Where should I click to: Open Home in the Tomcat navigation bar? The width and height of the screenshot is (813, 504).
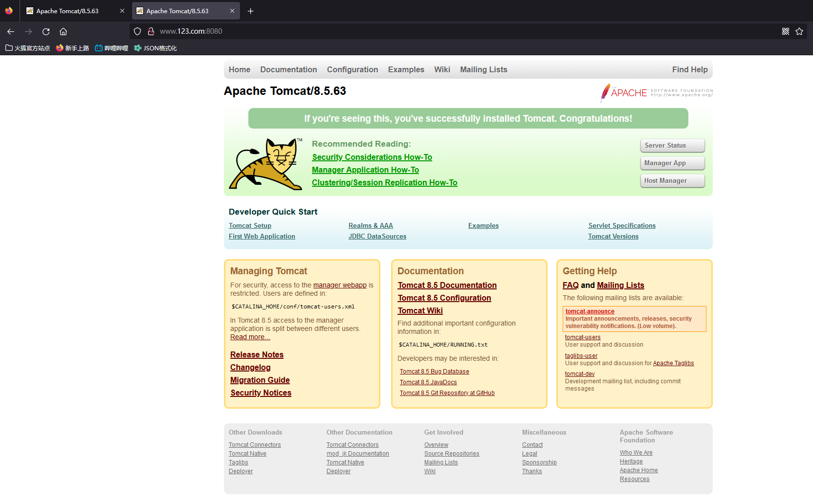point(240,69)
